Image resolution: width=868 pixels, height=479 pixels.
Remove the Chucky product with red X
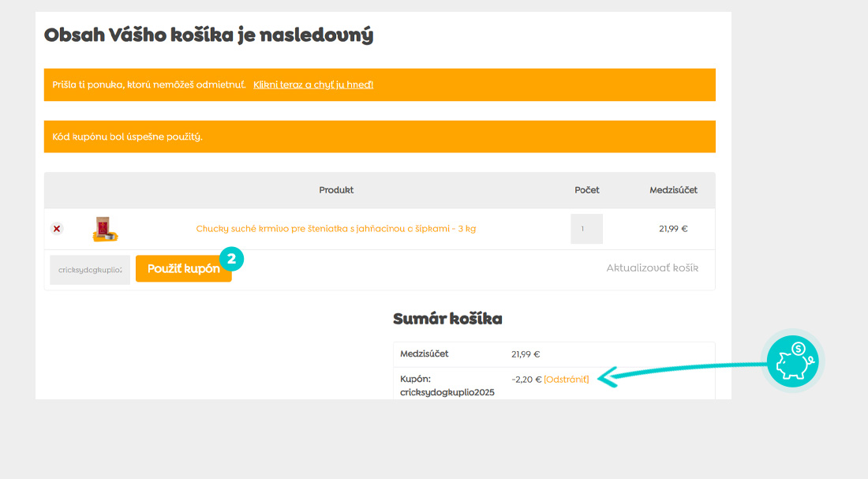(57, 229)
